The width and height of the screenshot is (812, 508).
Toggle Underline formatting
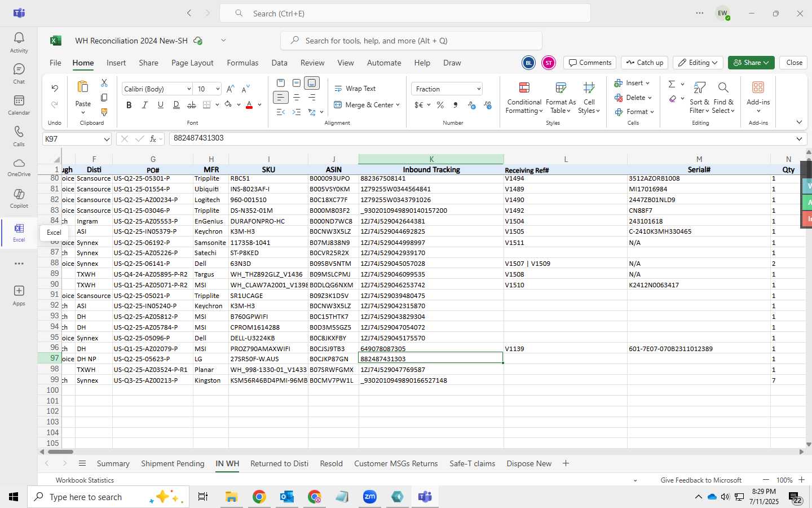(x=160, y=105)
